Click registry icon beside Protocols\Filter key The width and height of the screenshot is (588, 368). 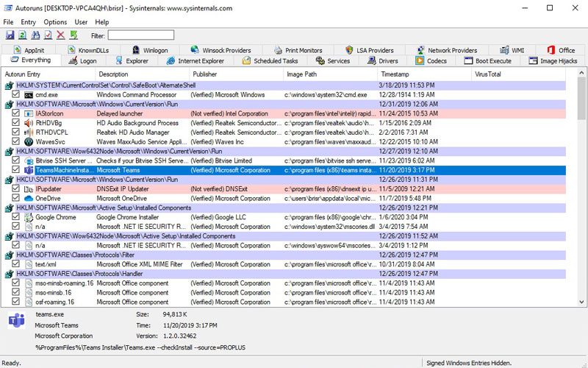coord(9,255)
